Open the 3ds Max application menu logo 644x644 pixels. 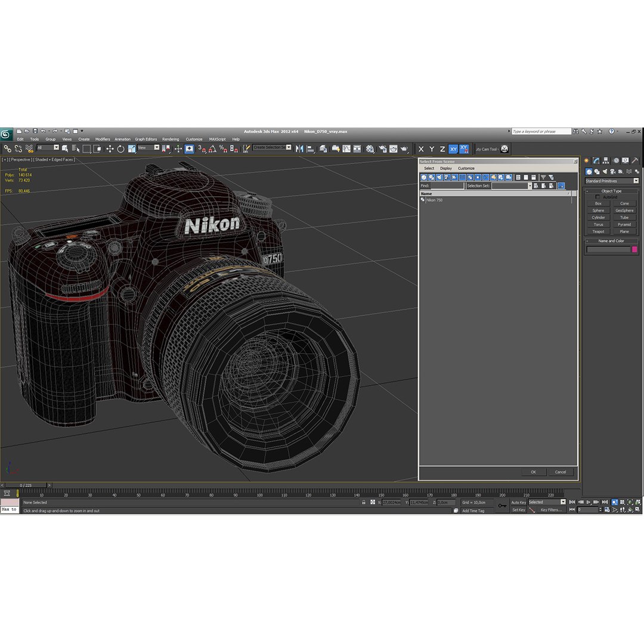pyautogui.click(x=6, y=135)
